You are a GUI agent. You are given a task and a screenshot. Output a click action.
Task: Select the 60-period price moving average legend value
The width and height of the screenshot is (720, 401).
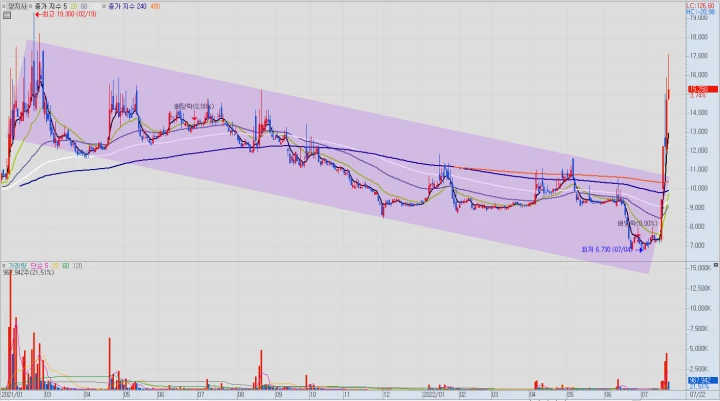84,6
